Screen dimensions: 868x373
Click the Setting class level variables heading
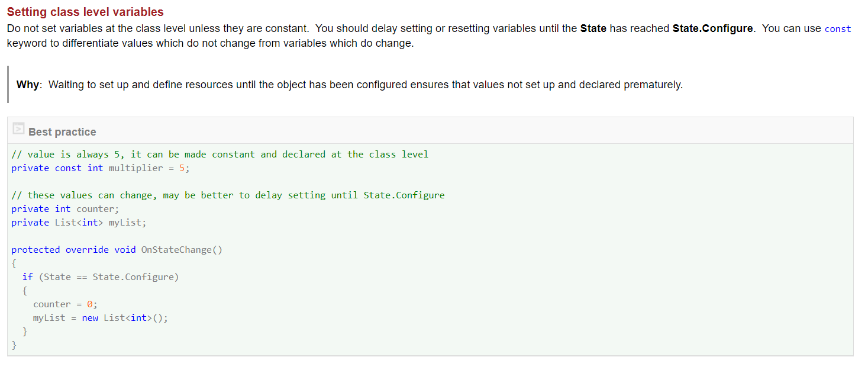coord(85,12)
